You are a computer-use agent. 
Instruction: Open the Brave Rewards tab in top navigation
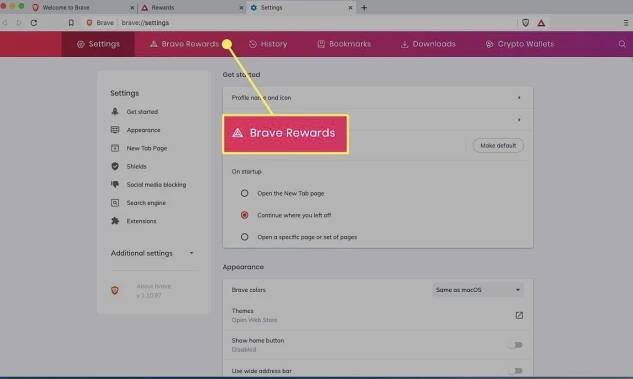pyautogui.click(x=184, y=44)
